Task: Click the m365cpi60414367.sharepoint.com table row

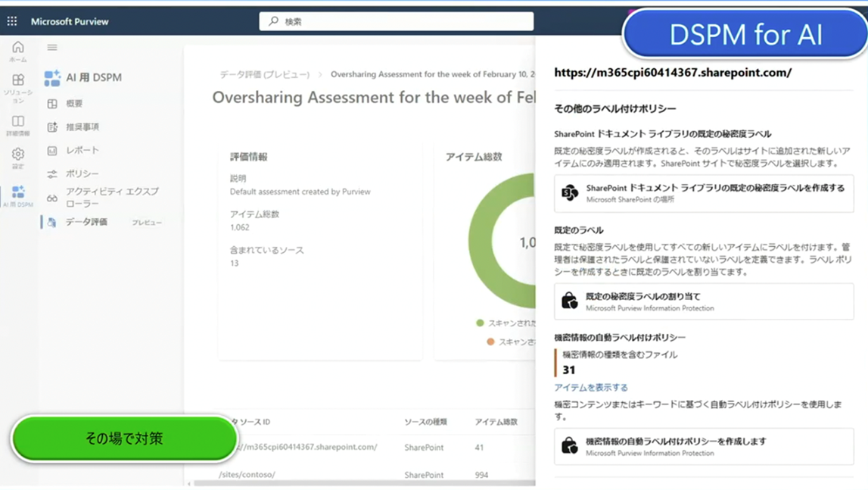Action: [376, 448]
